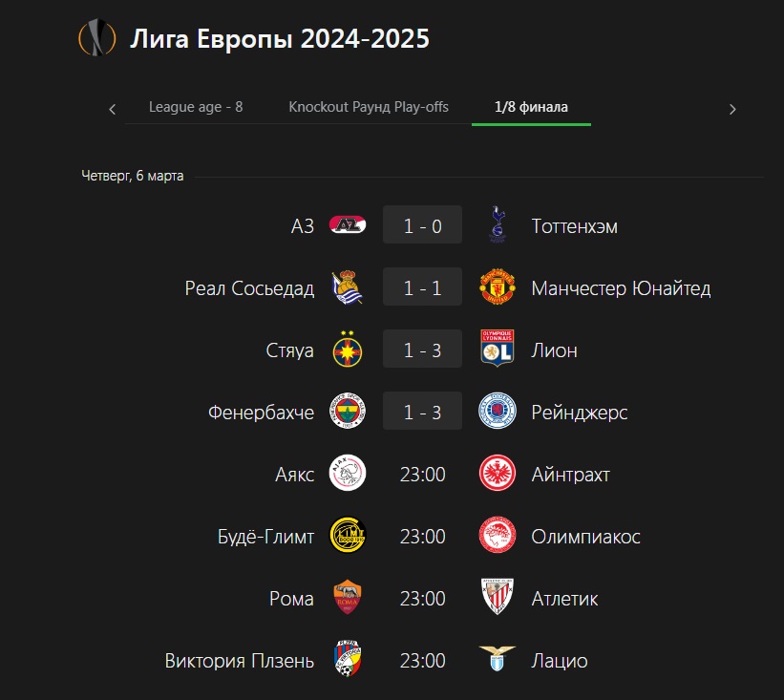
Task: Click the Fenerbahçe club crest
Action: click(348, 411)
